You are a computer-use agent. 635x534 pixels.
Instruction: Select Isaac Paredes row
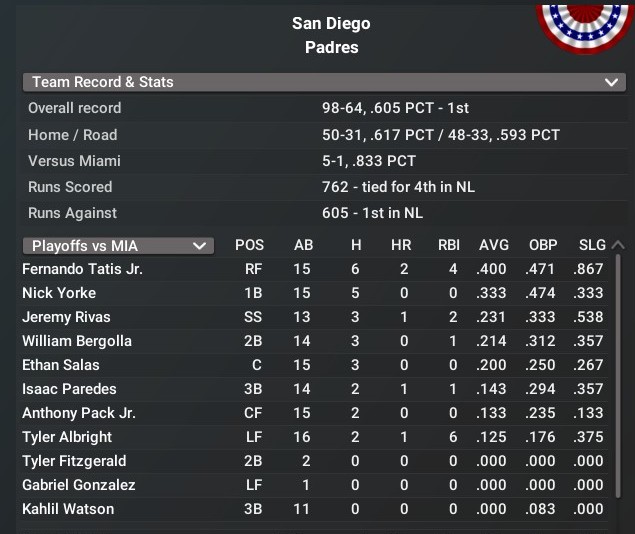(69, 389)
